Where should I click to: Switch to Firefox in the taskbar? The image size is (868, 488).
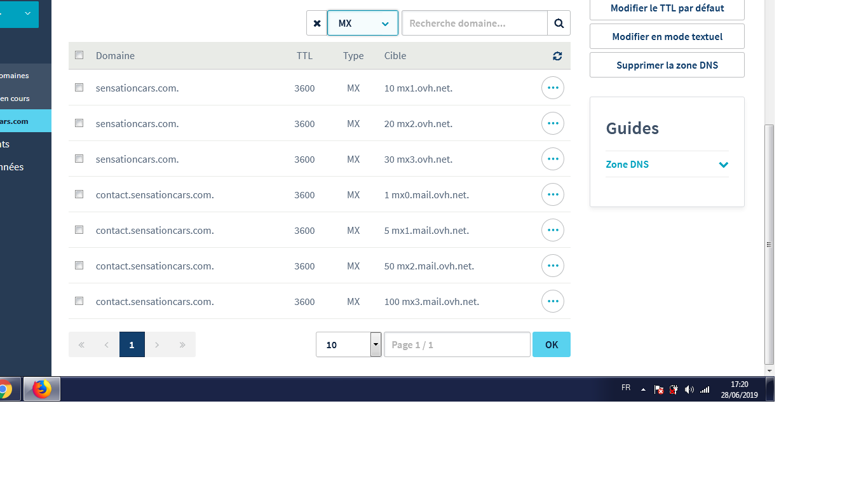(42, 389)
